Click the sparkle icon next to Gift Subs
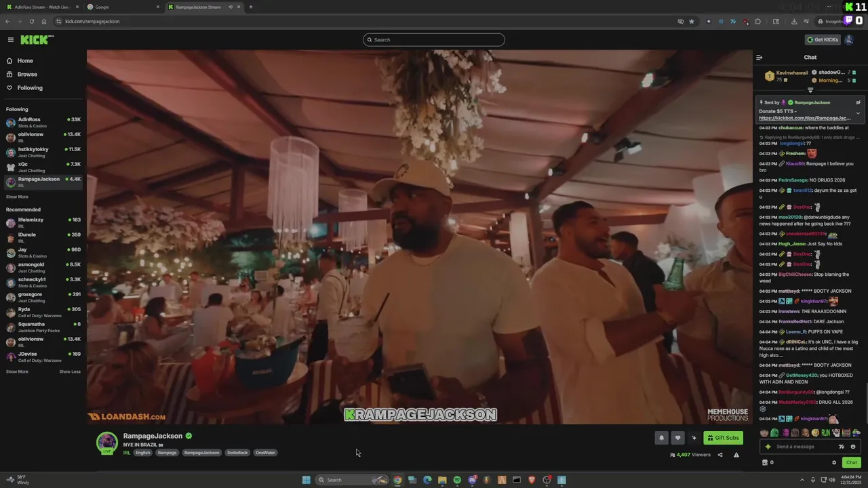868x488 pixels. 693,438
